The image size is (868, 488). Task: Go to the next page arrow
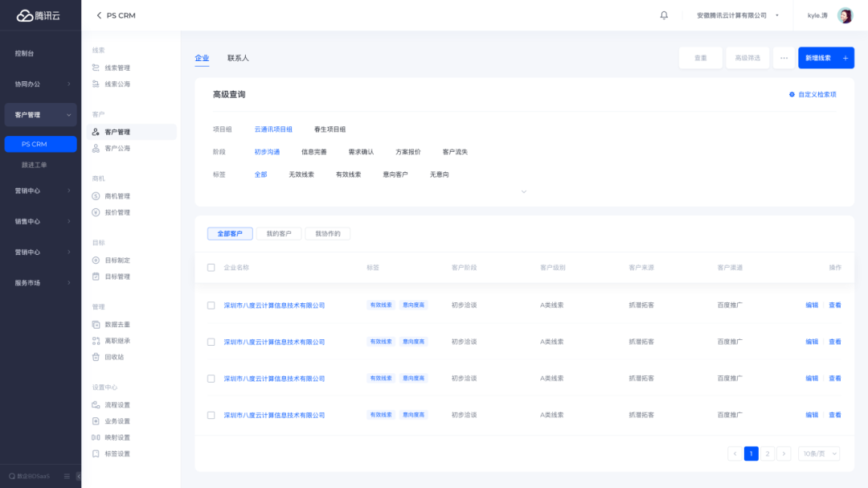pos(784,453)
